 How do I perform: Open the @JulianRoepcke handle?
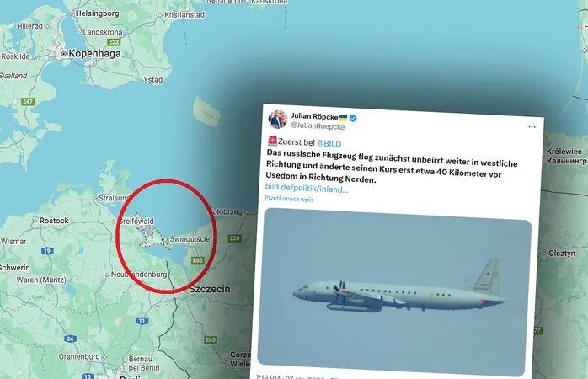pos(318,126)
